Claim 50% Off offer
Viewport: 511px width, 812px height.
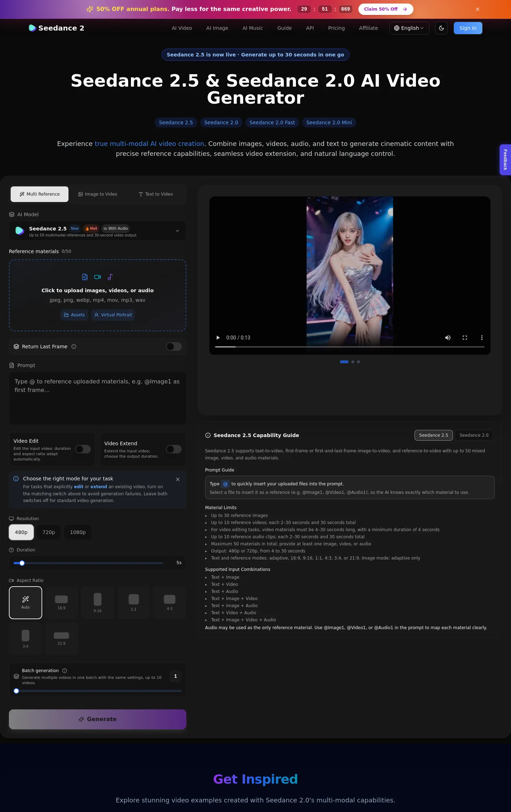tap(386, 9)
